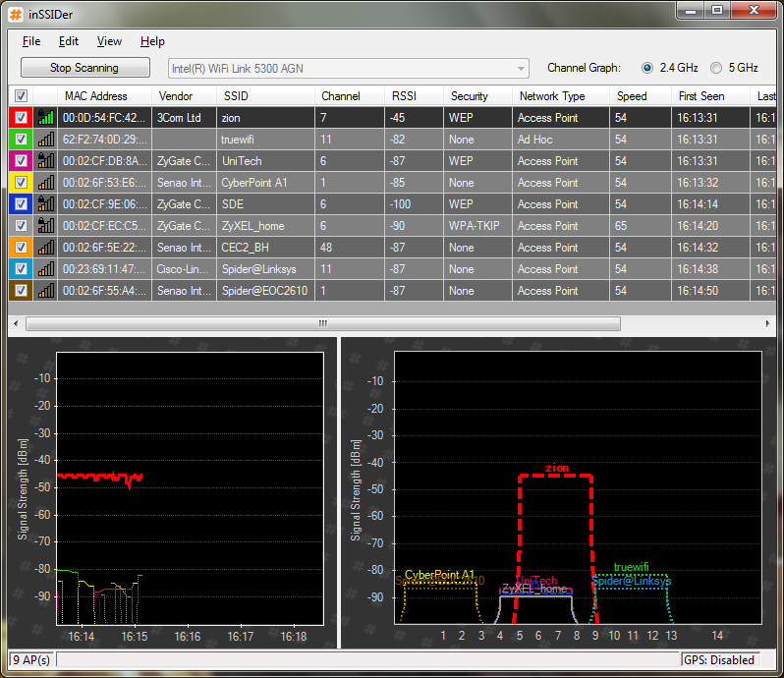
Task: Open the File menu
Action: [x=31, y=41]
